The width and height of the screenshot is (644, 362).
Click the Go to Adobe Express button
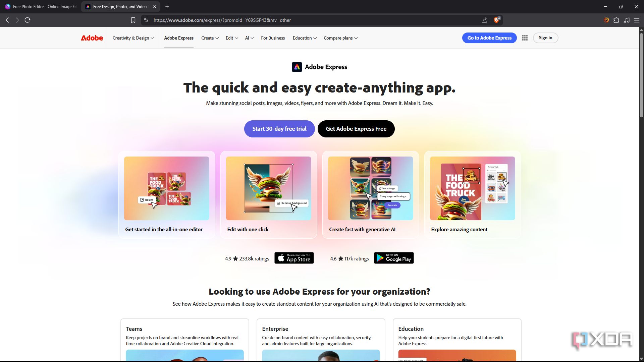click(489, 38)
